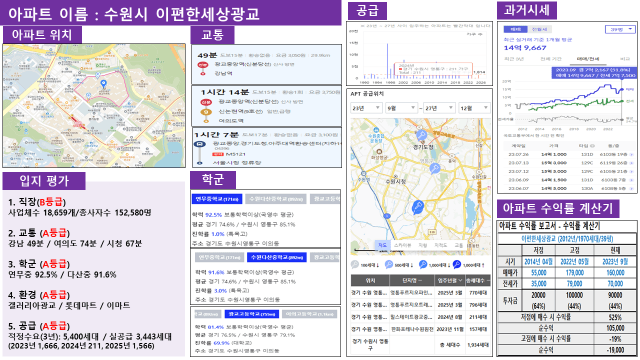Viewport: 640px width, 360px height.
Task: Select the 전월세 toggle in the price panel
Action: (x=540, y=29)
